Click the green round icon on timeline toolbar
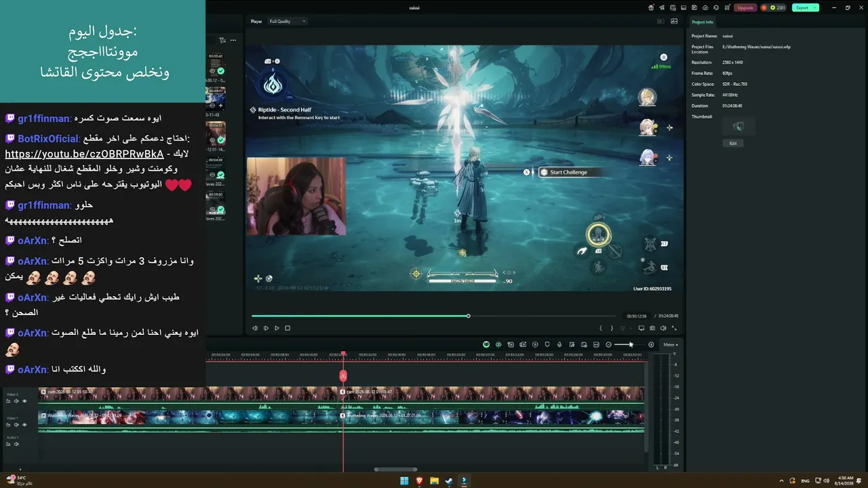 click(x=486, y=344)
